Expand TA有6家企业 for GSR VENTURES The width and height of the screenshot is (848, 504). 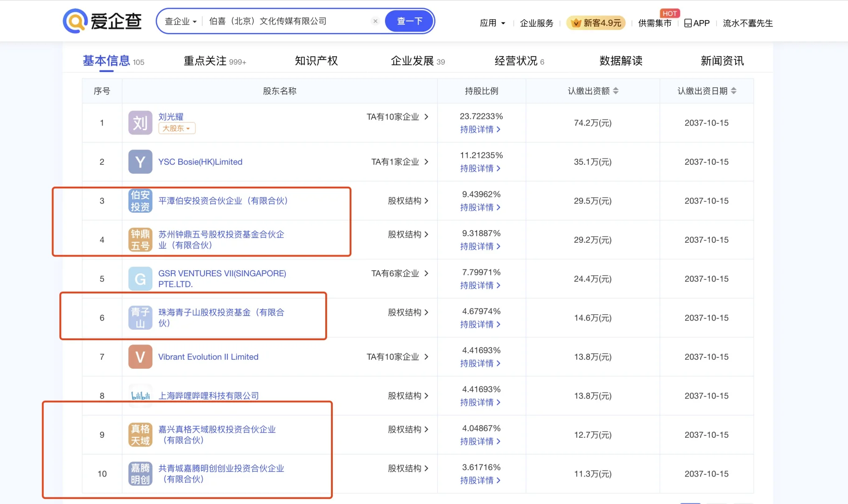tap(399, 273)
